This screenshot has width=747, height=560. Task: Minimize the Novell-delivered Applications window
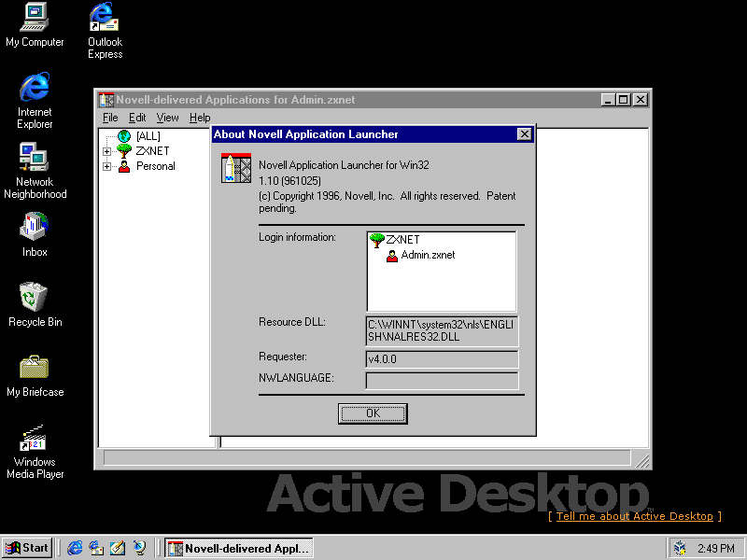coord(608,100)
